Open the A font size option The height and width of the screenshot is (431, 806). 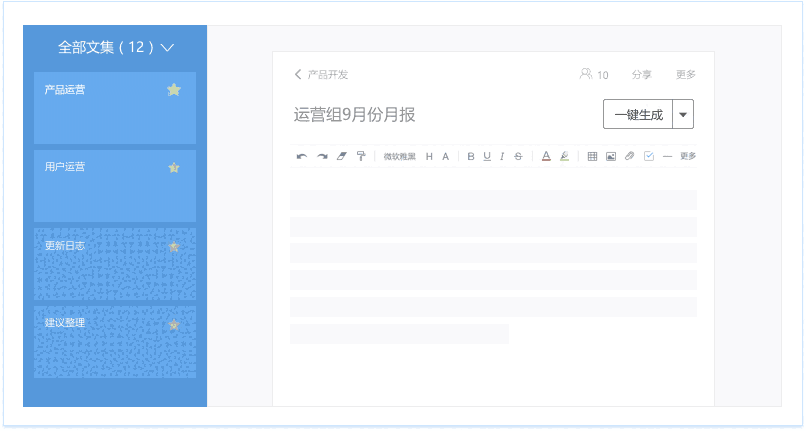point(446,156)
